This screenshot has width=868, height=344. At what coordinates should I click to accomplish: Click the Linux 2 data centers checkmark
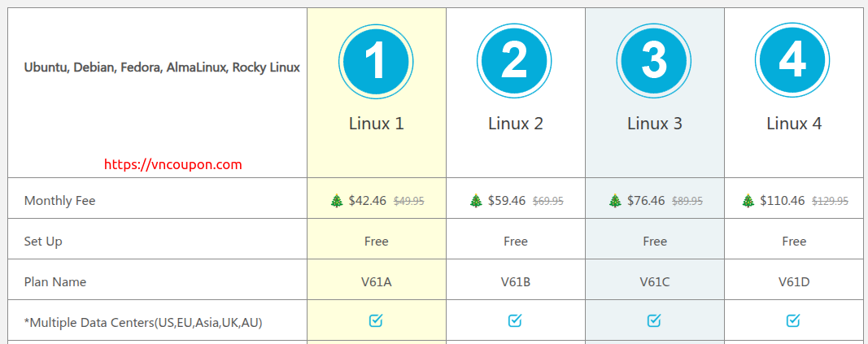(515, 320)
